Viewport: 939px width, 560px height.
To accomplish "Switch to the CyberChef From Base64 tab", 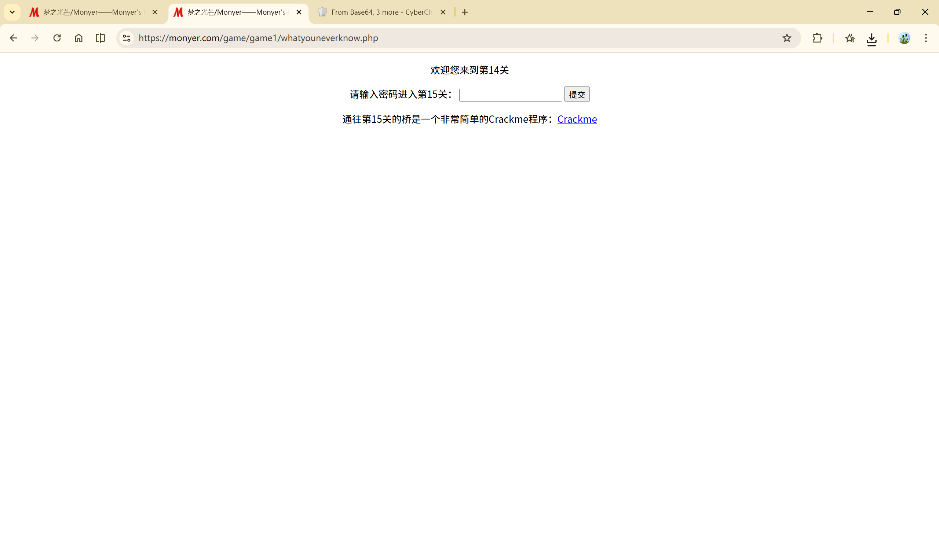I will [x=379, y=12].
